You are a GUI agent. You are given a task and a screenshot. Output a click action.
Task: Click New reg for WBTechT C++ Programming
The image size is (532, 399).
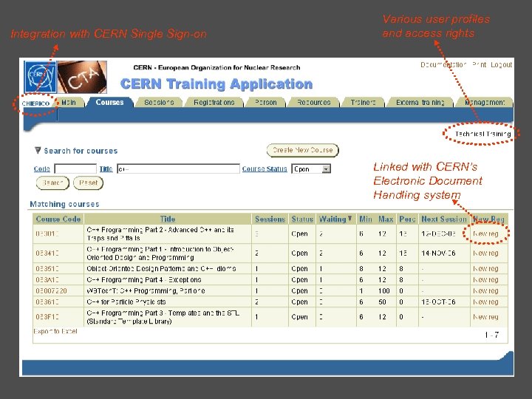[x=485, y=291]
